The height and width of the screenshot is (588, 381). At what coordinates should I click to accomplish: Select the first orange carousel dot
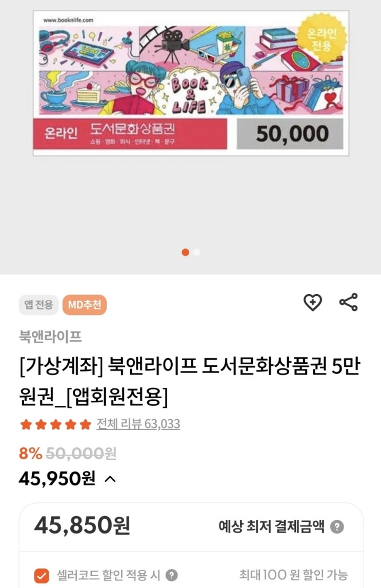click(185, 252)
